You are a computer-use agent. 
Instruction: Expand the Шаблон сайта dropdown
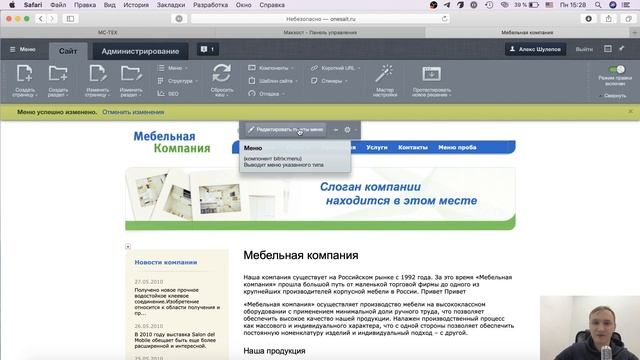pyautogui.click(x=273, y=81)
